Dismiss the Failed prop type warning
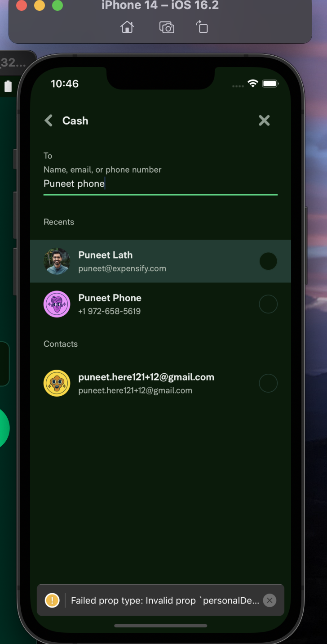 (269, 600)
